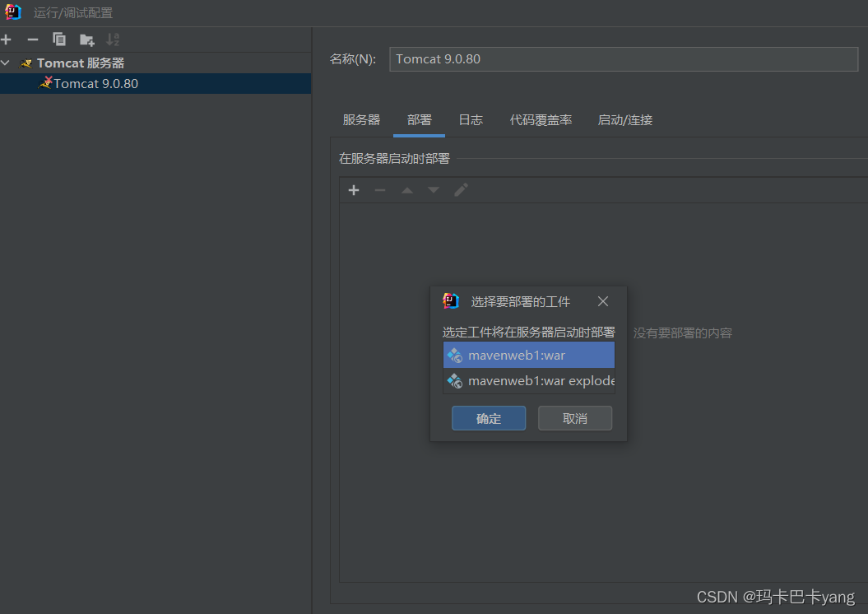The width and height of the screenshot is (868, 614).
Task: Add a new run configuration
Action: coord(6,40)
